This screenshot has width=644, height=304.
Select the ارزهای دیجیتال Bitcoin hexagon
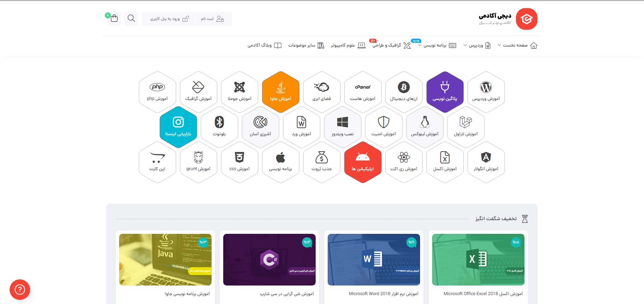(404, 92)
